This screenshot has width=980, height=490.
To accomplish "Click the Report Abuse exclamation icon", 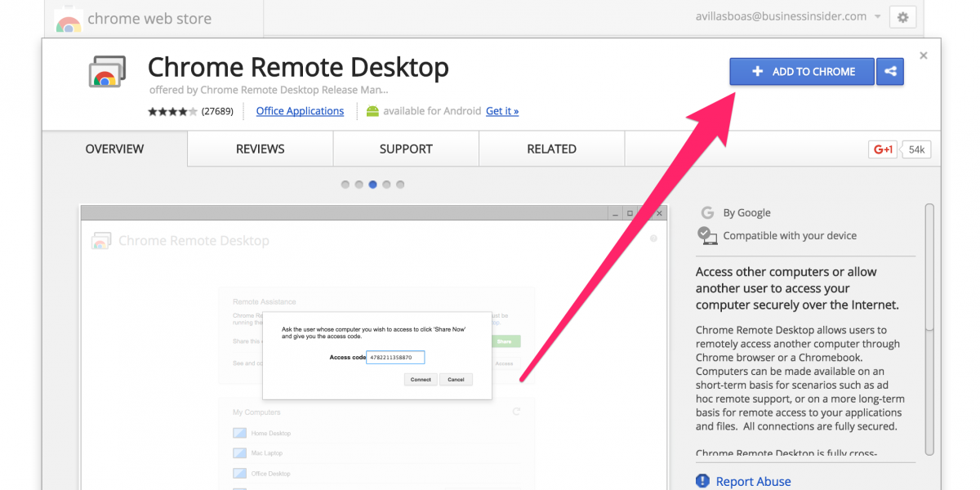I will [x=702, y=481].
